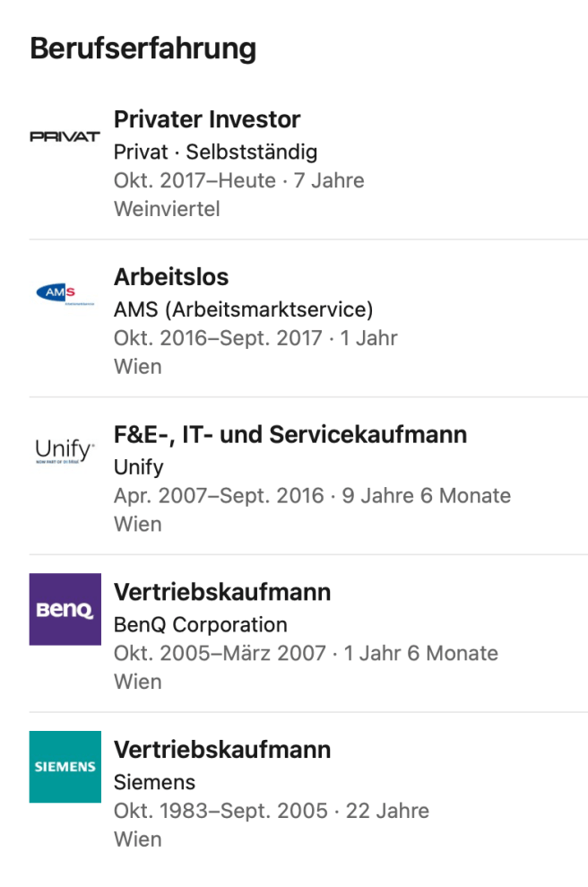Click the Privat · Selbstständig company text
Screen dimensions: 588x887
(x=215, y=152)
